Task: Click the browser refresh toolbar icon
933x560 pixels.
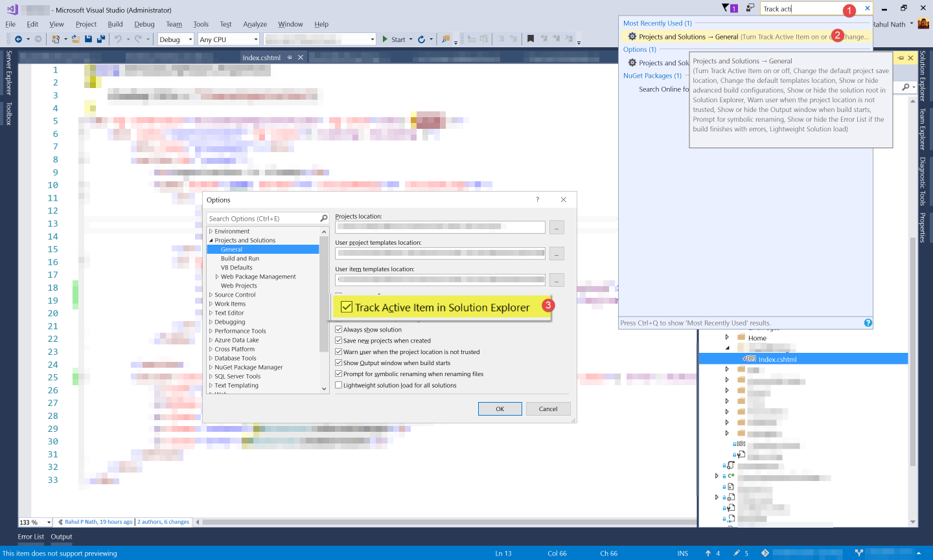Action: point(421,39)
